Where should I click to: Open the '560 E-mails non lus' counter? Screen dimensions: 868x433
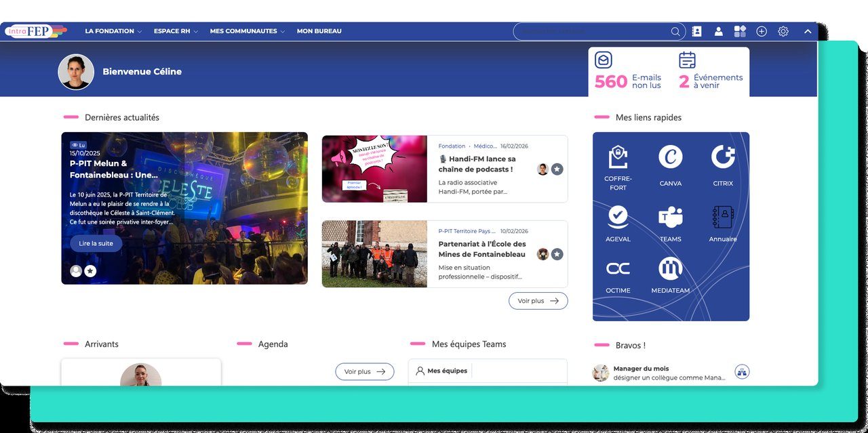tap(628, 81)
